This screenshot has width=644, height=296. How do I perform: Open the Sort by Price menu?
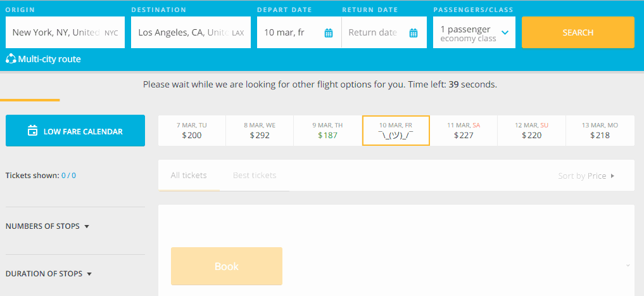pyautogui.click(x=586, y=176)
